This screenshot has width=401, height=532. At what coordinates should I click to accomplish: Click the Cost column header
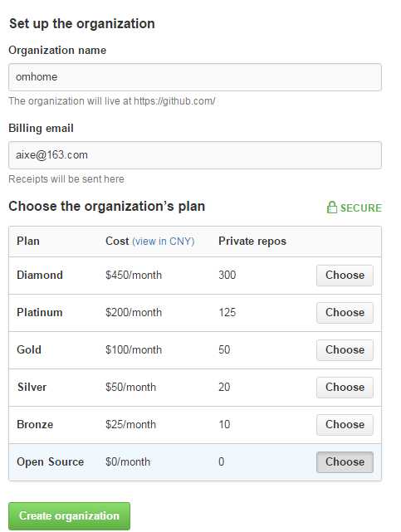click(117, 241)
